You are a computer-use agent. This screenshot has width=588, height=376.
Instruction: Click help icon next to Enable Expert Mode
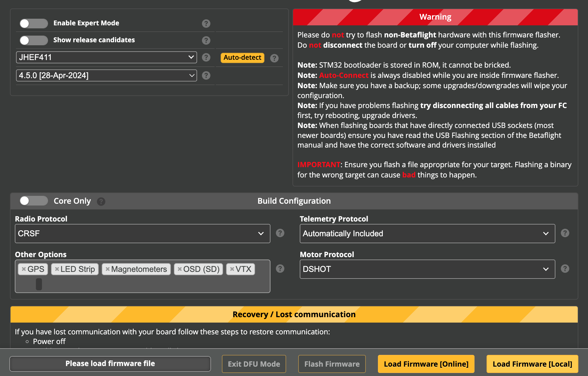click(206, 23)
